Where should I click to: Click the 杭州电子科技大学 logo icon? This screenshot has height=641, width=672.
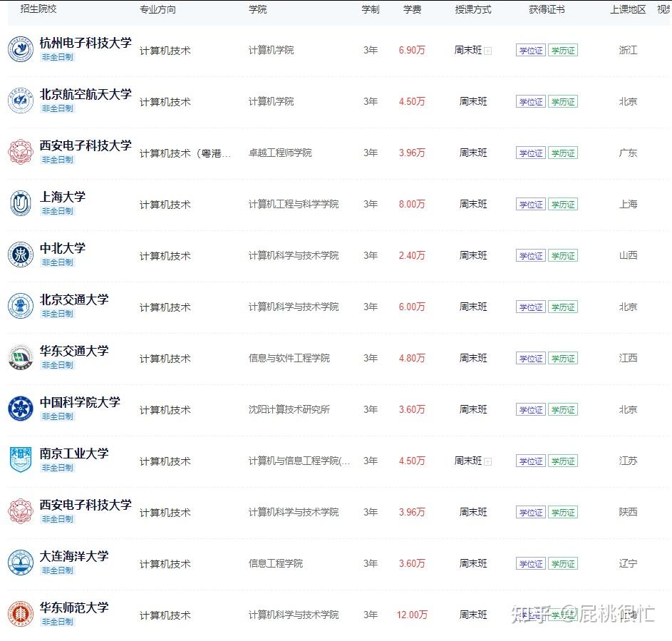pyautogui.click(x=21, y=49)
